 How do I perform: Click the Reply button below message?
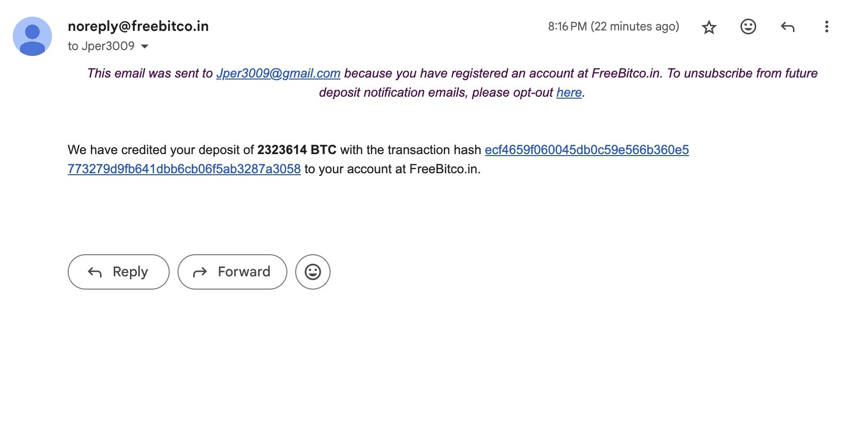pyautogui.click(x=118, y=272)
